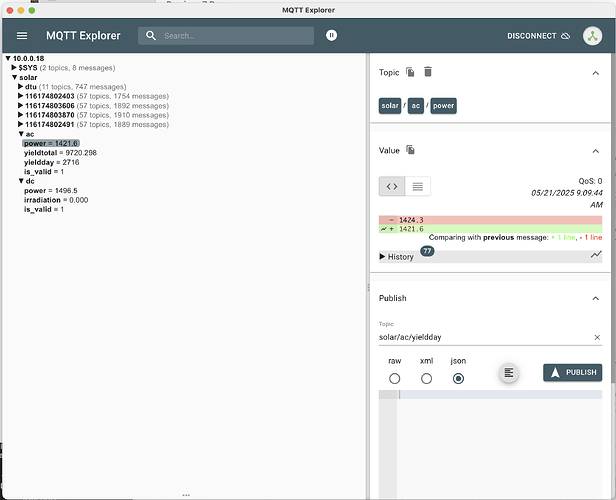Select dc power = 1496.5 entry
The width and height of the screenshot is (616, 500).
(51, 190)
